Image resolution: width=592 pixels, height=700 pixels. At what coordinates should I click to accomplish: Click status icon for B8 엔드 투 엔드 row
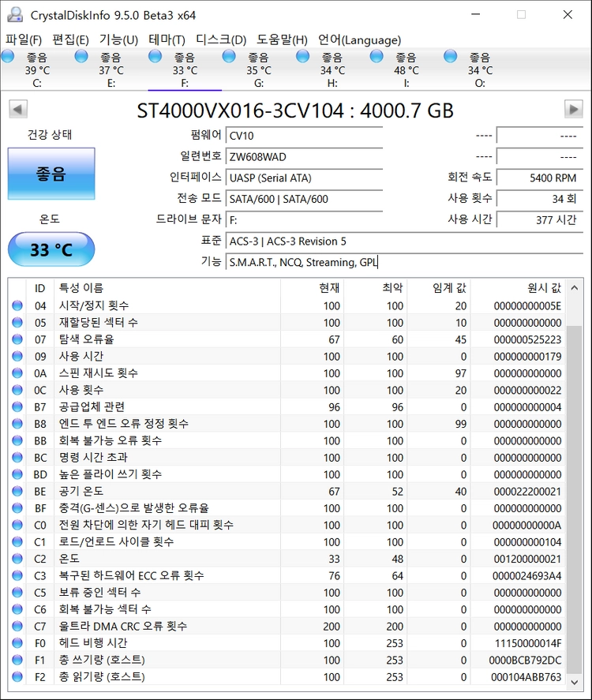(17, 424)
